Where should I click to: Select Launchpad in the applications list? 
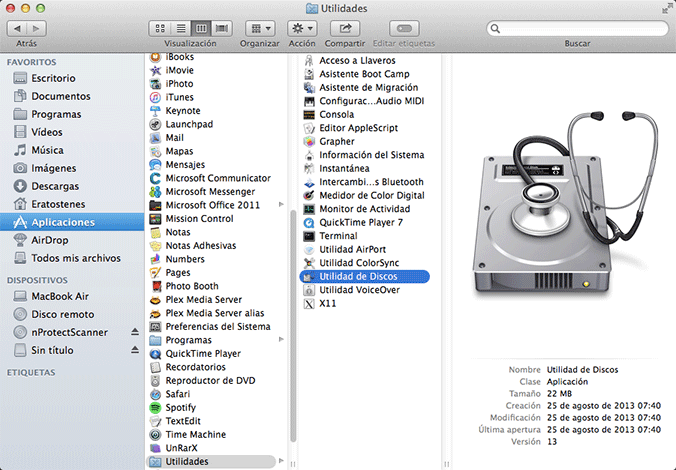[x=189, y=124]
